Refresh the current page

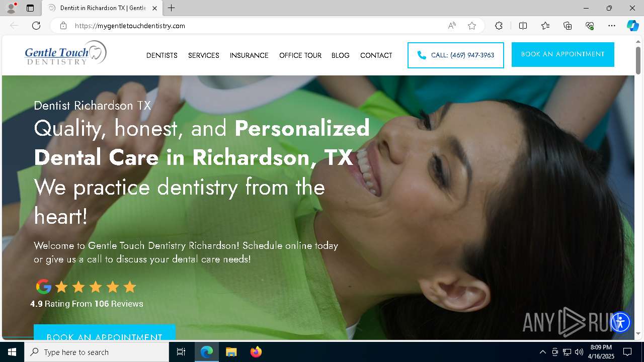pos(36,26)
